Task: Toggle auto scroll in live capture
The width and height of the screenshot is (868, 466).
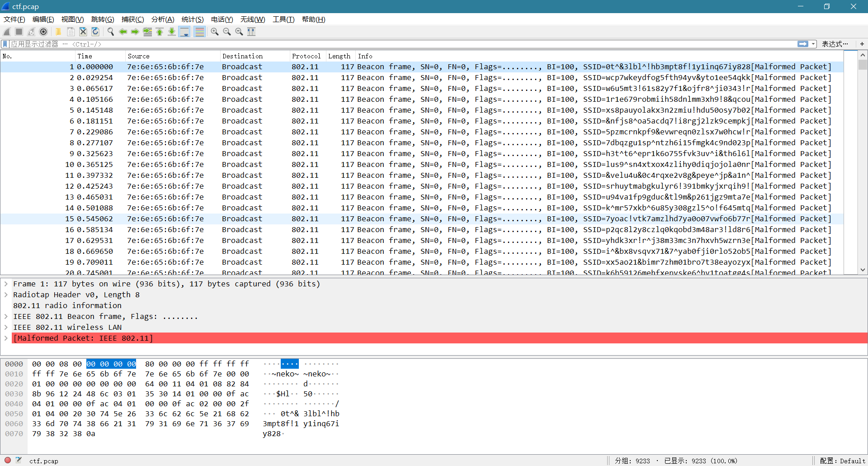Action: [184, 32]
